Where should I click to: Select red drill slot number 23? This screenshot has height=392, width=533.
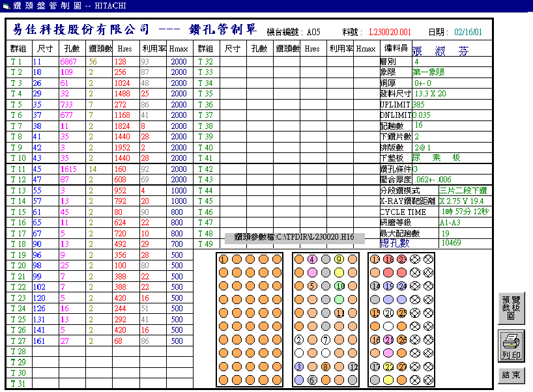point(402,260)
